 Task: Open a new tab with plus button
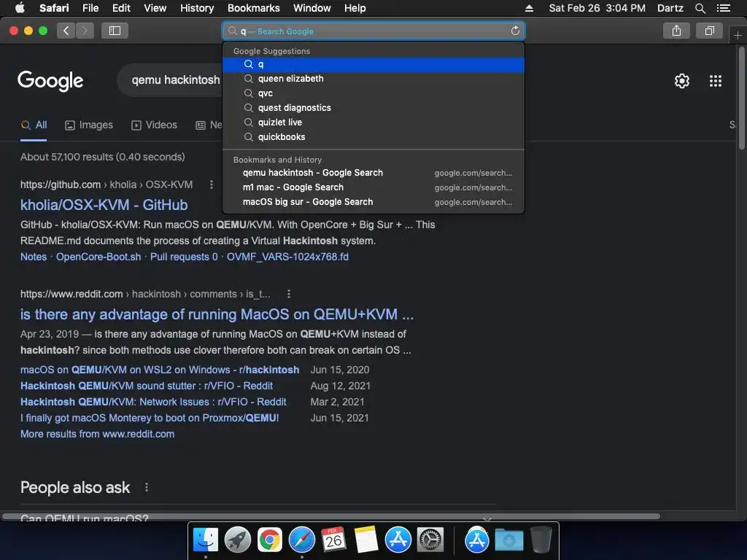tap(738, 35)
